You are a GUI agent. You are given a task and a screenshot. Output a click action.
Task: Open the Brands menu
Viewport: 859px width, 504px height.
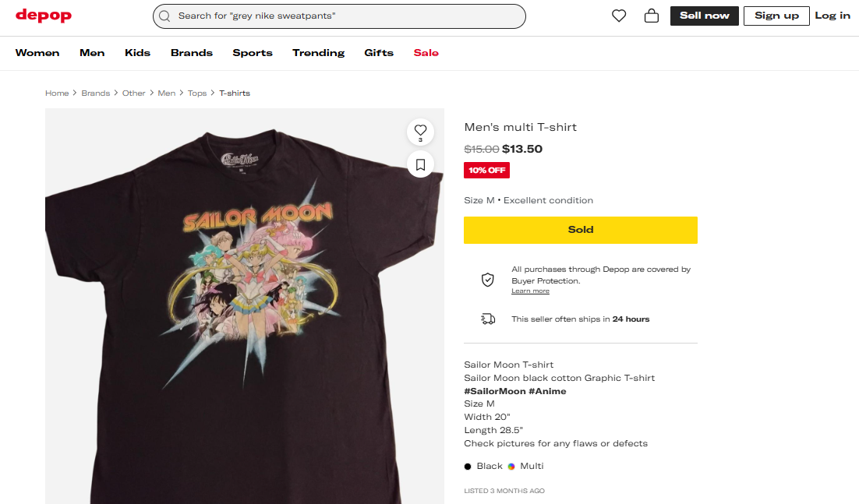(192, 53)
